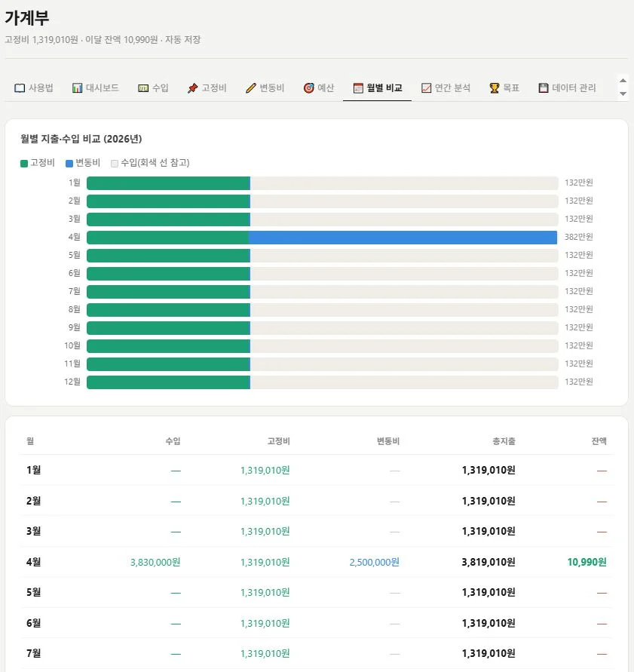
Task: Click the green bar for 12월
Action: (168, 382)
